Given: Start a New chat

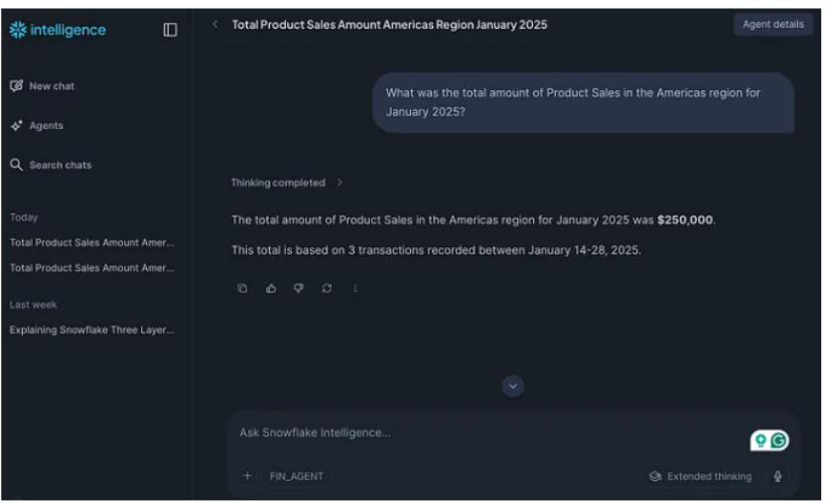Looking at the screenshot, I should (x=43, y=86).
